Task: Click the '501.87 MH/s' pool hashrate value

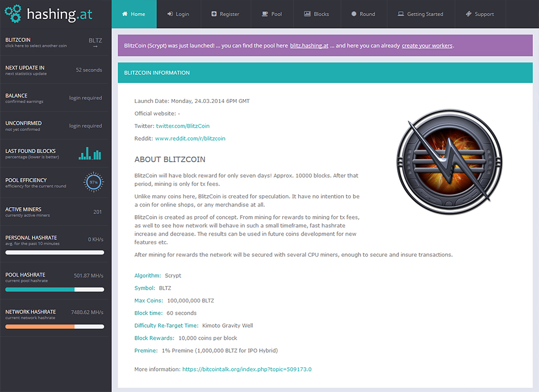Action: (89, 276)
